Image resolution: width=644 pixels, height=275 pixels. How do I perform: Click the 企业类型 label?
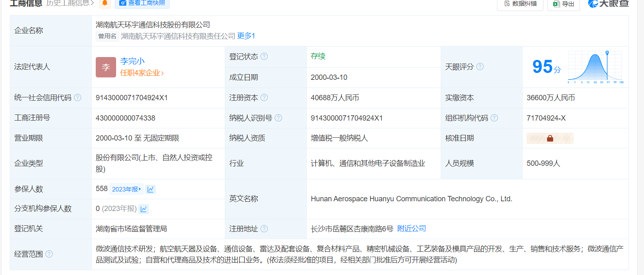pyautogui.click(x=29, y=163)
